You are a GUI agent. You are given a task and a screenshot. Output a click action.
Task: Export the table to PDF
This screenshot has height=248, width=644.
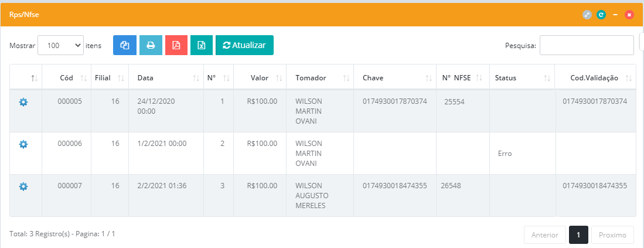click(x=176, y=45)
